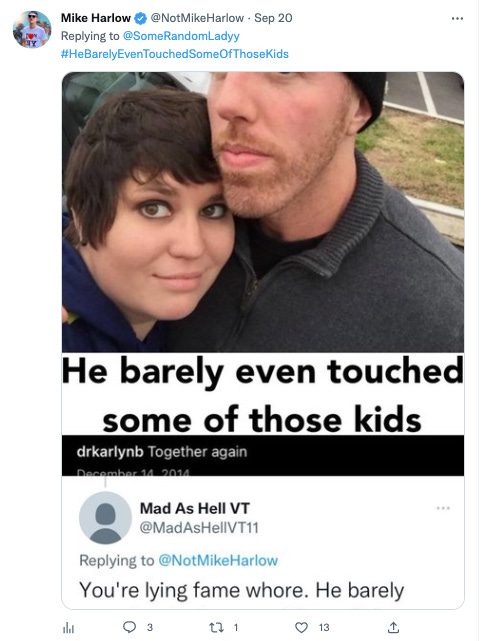Screen dimensions: 481x641
Task: Open the @SomeRandomLadyy mention link
Action: click(x=181, y=36)
